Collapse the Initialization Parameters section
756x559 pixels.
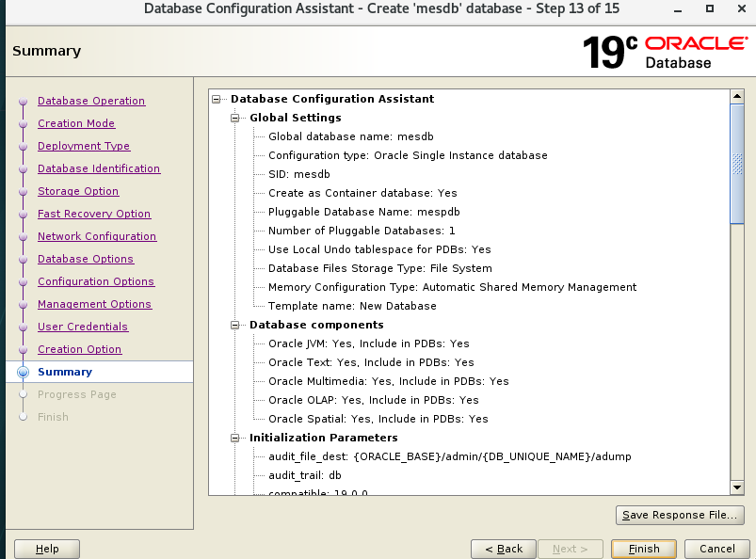point(235,438)
